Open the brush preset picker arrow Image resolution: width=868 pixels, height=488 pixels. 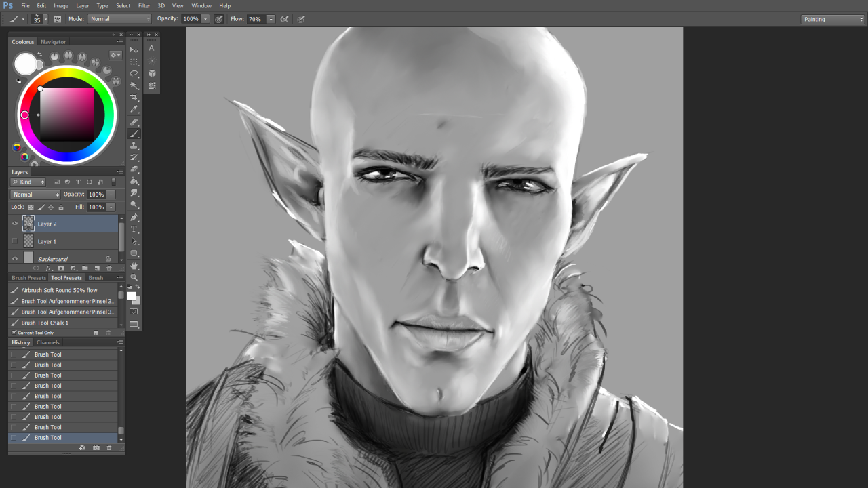(x=45, y=19)
